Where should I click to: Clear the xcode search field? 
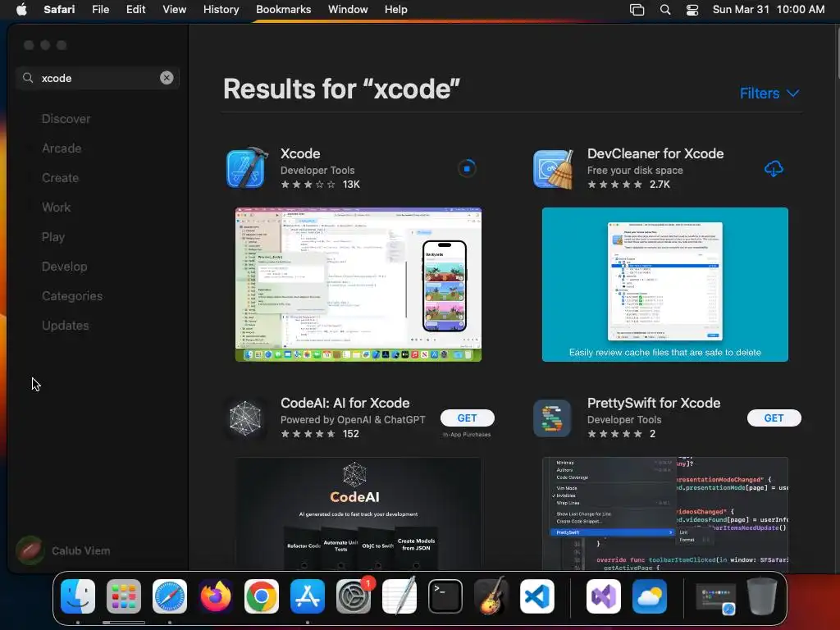click(x=167, y=78)
